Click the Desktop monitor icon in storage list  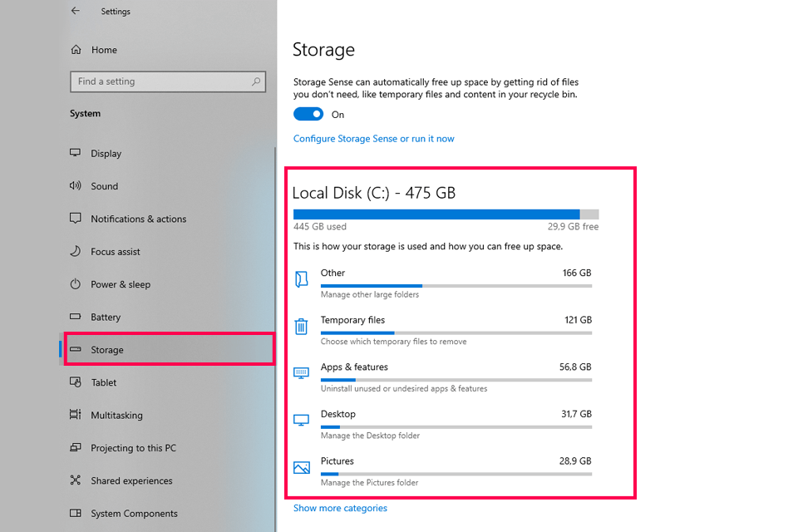pyautogui.click(x=301, y=421)
